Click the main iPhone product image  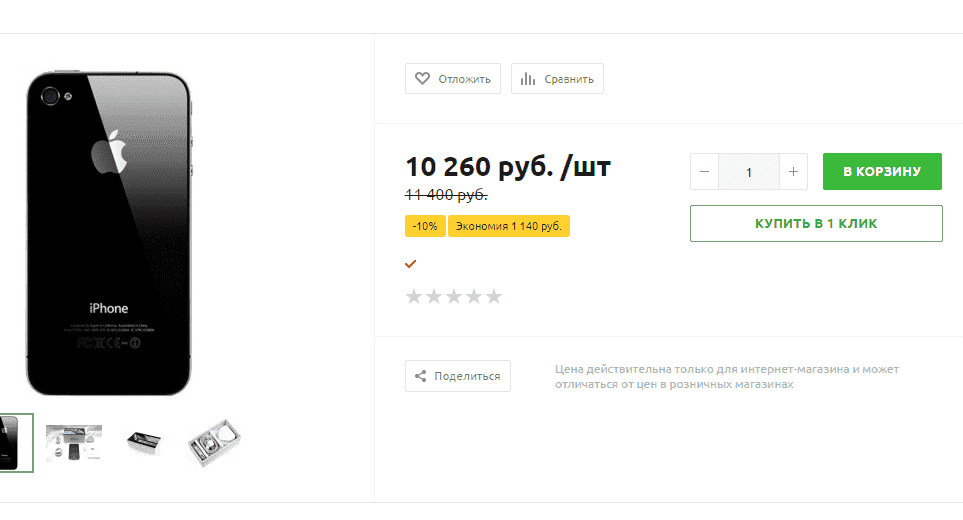109,233
